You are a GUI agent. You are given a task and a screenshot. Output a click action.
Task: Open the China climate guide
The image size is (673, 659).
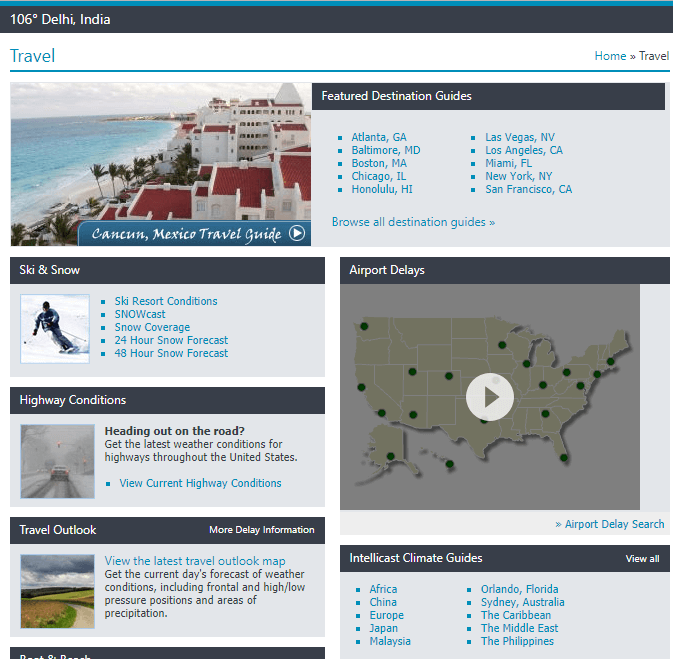pos(383,602)
